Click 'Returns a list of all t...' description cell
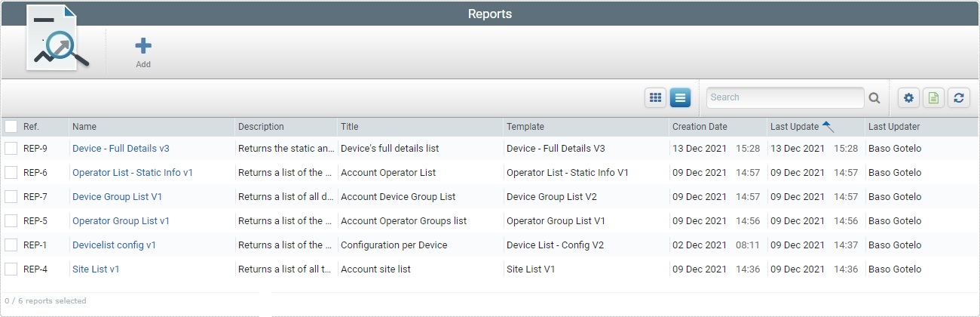This screenshot has height=317, width=980. coord(286,269)
